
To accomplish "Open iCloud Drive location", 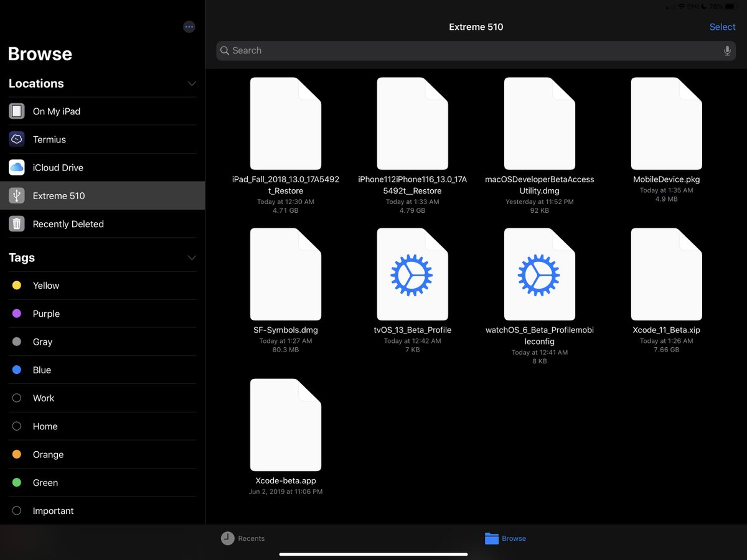I will (103, 167).
